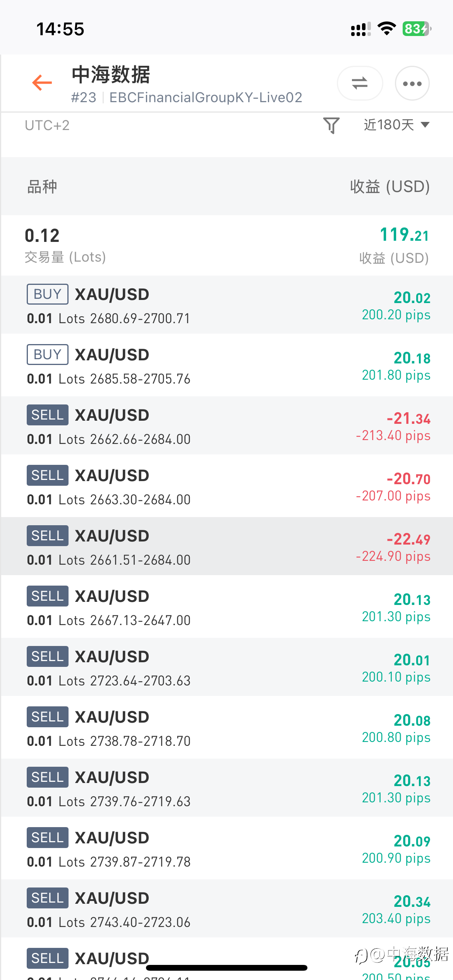Tap the dropdown triangle beside 近180天
This screenshot has width=453, height=980.
(x=425, y=125)
